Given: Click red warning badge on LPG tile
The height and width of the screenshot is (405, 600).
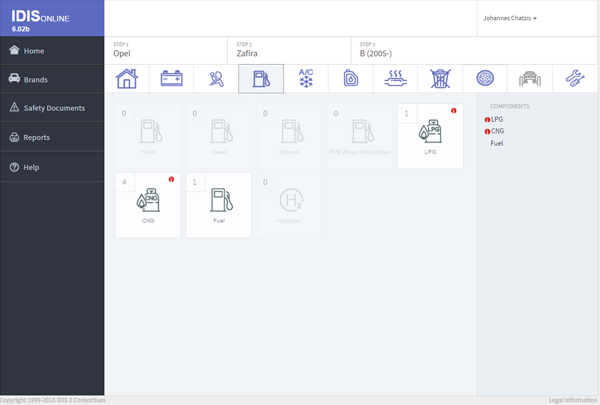Looking at the screenshot, I should [453, 111].
